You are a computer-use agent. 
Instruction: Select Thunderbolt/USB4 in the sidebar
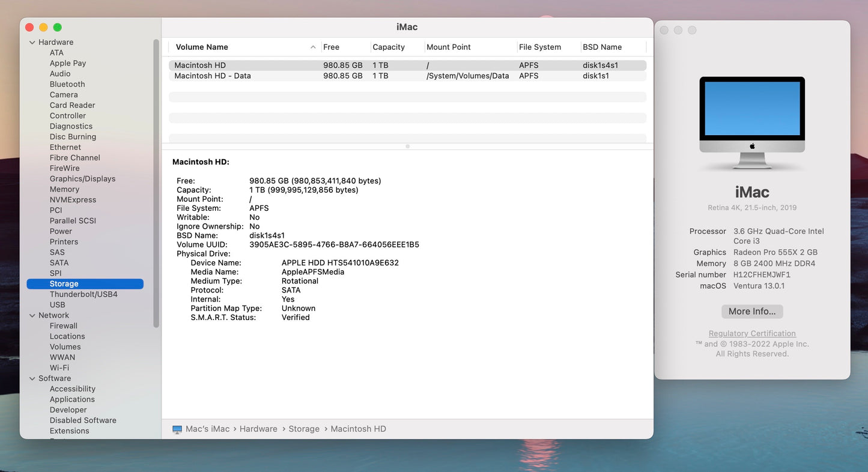click(85, 294)
